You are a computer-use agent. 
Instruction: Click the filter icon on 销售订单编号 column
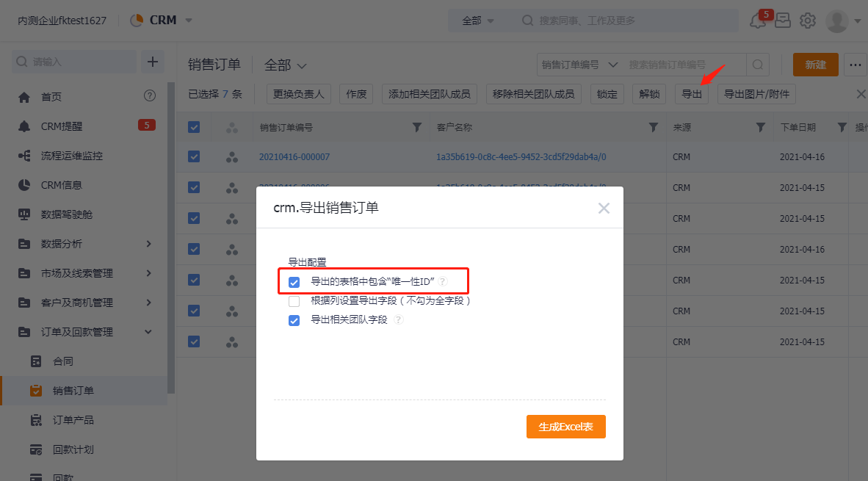click(417, 127)
